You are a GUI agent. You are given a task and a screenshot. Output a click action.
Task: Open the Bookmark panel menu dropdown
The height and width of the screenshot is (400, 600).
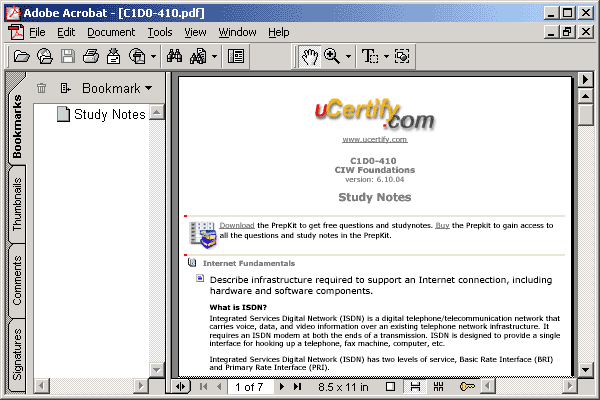tap(117, 88)
